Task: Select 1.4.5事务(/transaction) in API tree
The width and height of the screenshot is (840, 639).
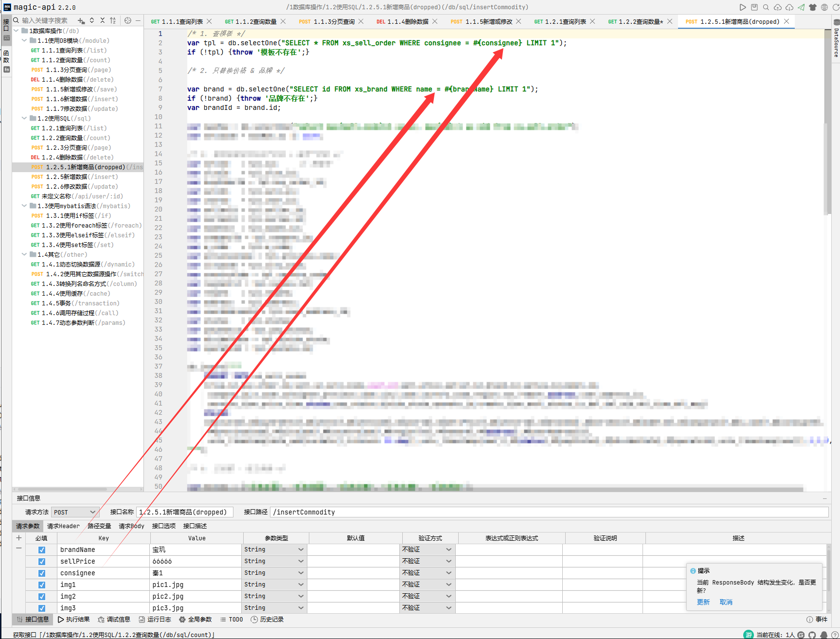Action: coord(78,303)
